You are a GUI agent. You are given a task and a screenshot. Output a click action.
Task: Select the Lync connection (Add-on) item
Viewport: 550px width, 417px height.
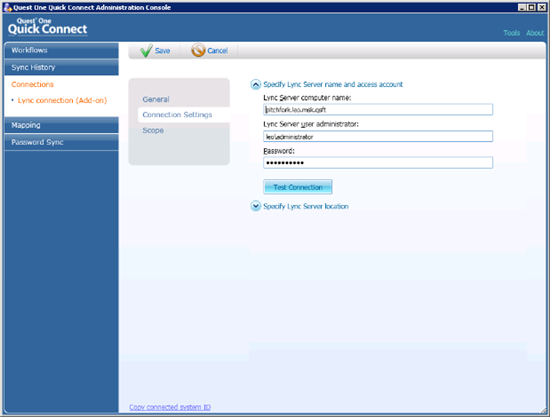click(x=62, y=100)
